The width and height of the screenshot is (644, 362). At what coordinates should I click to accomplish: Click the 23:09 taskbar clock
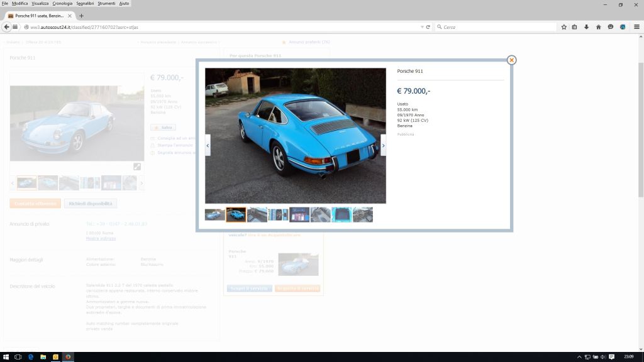(629, 357)
